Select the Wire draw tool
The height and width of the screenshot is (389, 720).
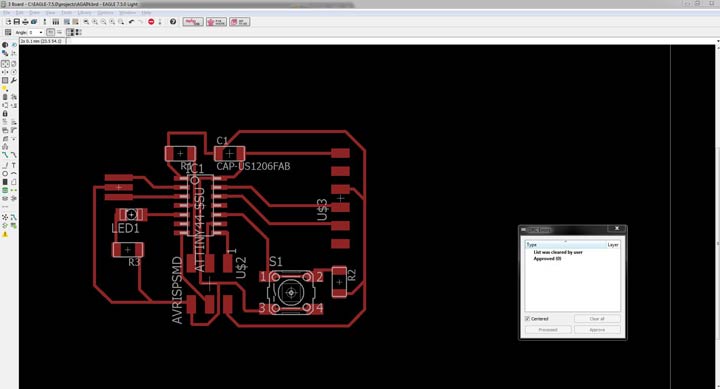point(5,165)
